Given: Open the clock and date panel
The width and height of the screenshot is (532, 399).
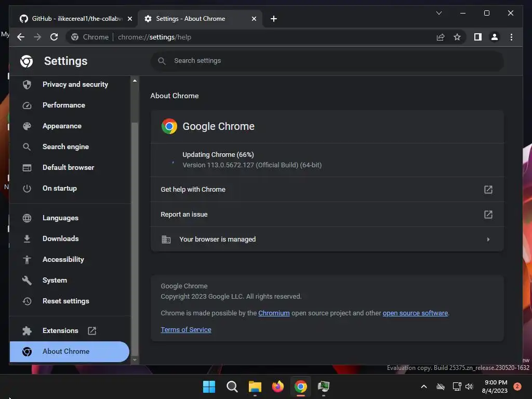Looking at the screenshot, I should click(495, 387).
